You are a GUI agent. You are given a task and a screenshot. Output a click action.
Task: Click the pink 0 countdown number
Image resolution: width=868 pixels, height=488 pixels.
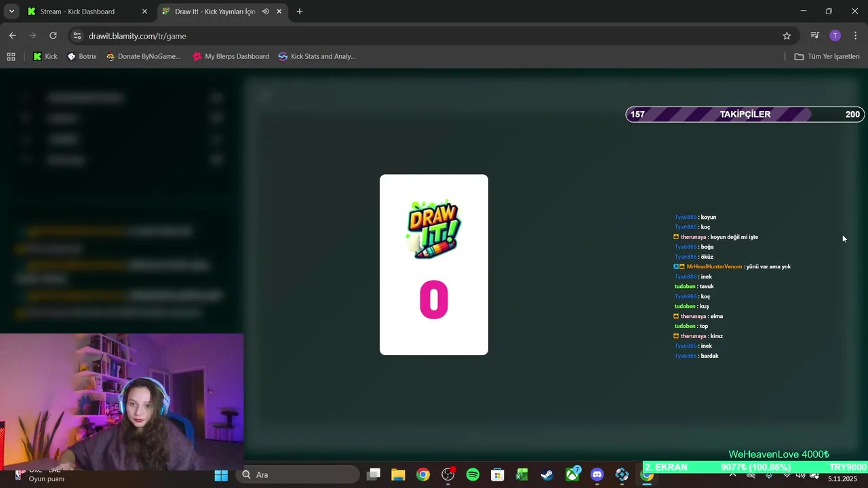(x=434, y=300)
